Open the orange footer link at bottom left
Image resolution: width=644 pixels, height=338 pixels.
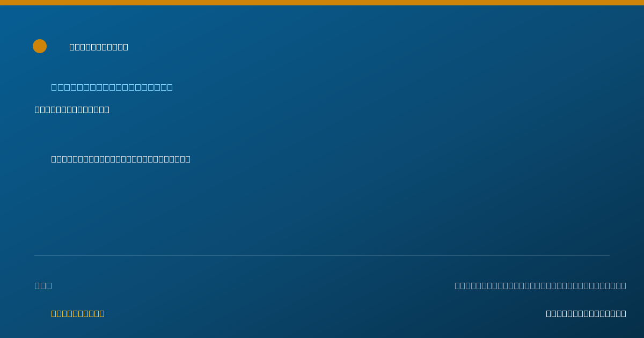point(78,313)
